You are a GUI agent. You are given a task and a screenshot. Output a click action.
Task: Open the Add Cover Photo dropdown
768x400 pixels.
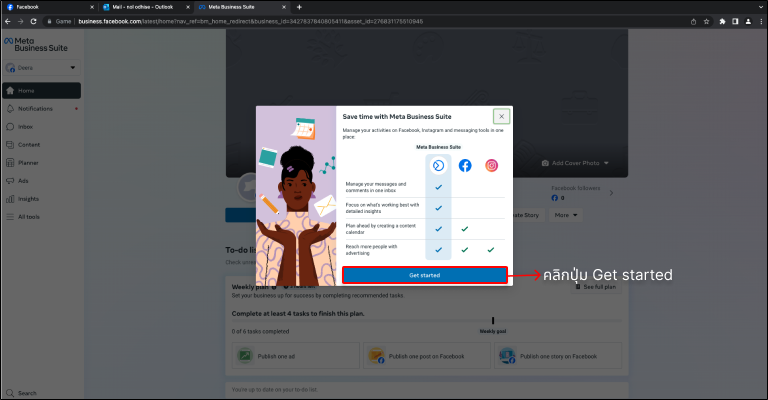point(575,163)
